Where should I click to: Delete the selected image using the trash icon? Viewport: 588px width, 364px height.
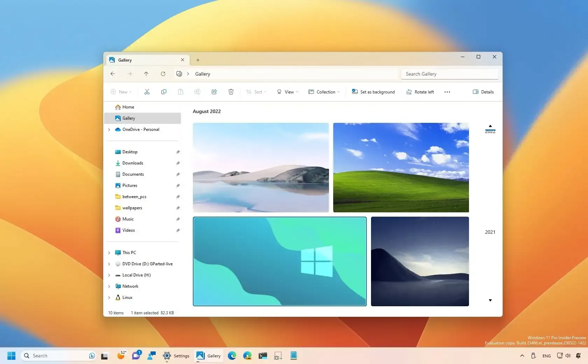tap(231, 92)
